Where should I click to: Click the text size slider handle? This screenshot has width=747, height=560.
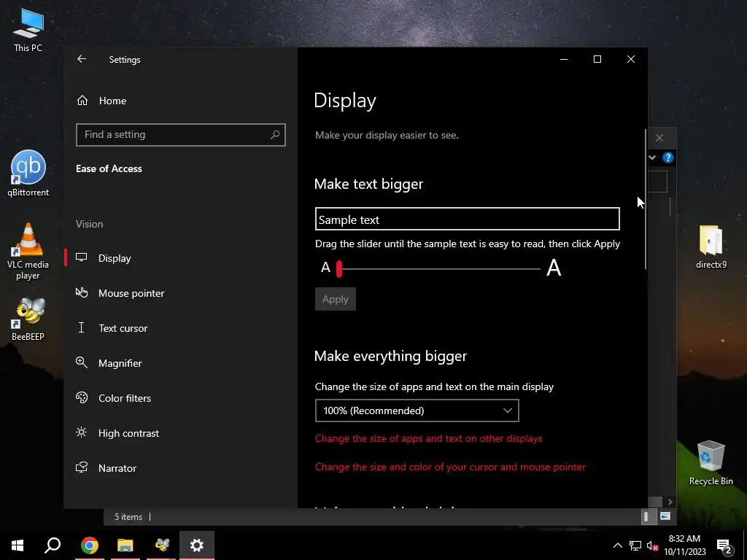pyautogui.click(x=339, y=269)
